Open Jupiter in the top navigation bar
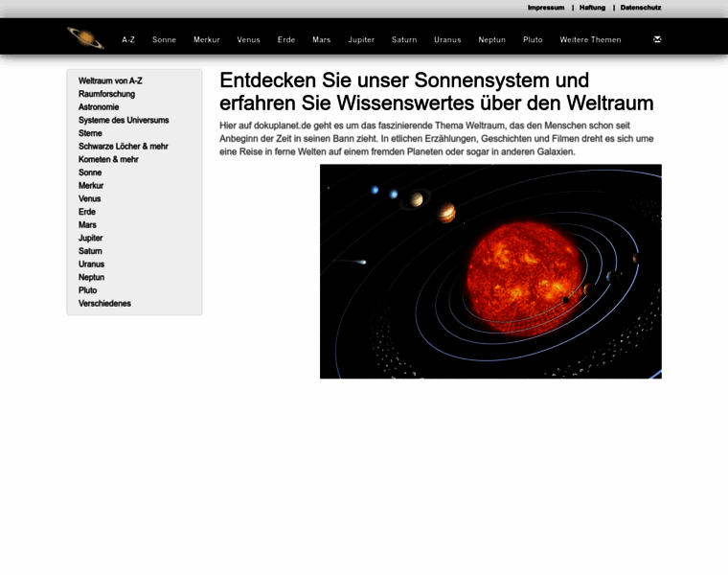The height and width of the screenshot is (575, 728). pos(361,40)
